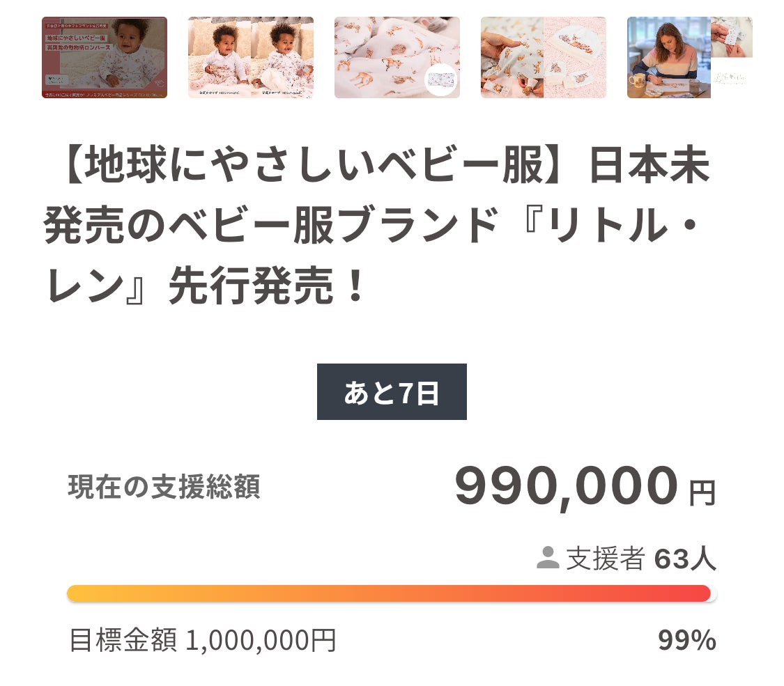
Task: Click the supporter person icon
Action: (x=548, y=558)
